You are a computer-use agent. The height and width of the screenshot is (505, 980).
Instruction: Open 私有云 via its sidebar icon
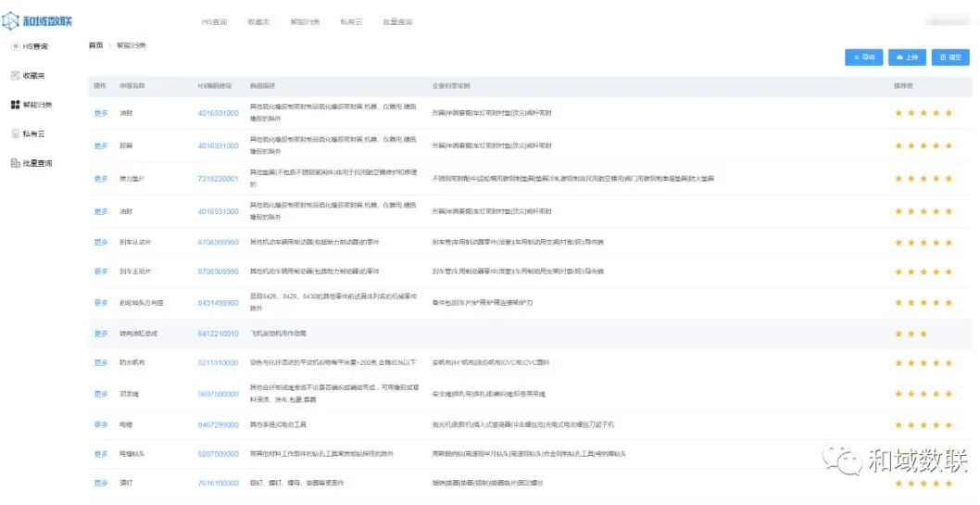[16, 133]
